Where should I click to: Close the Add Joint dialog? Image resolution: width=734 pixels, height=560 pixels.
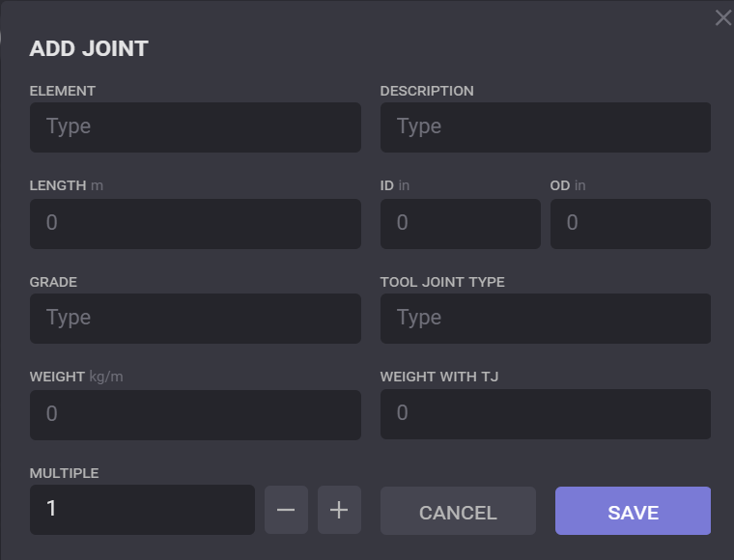point(722,18)
